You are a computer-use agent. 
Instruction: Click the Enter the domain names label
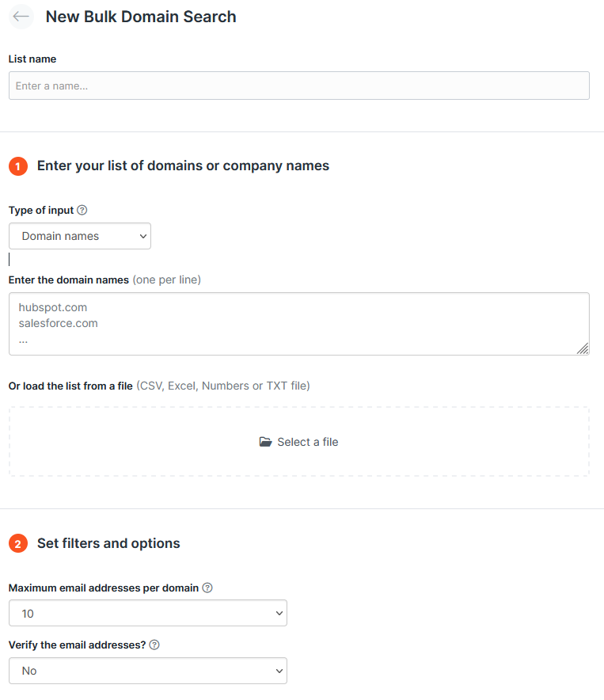69,280
